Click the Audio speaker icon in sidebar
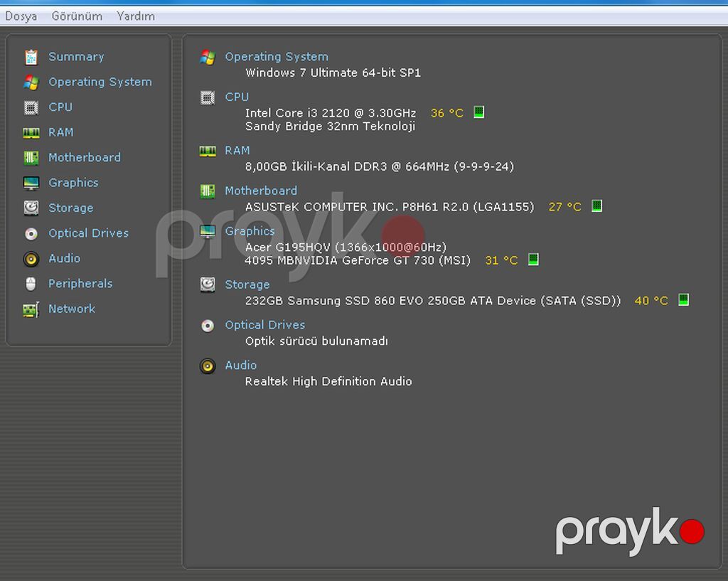This screenshot has height=581, width=728. [x=31, y=259]
